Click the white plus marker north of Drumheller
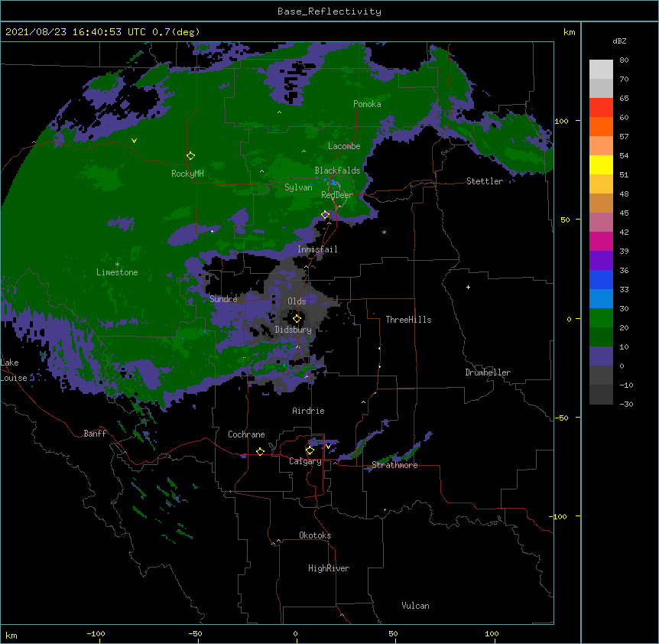Image resolution: width=659 pixels, height=644 pixels. 468,287
